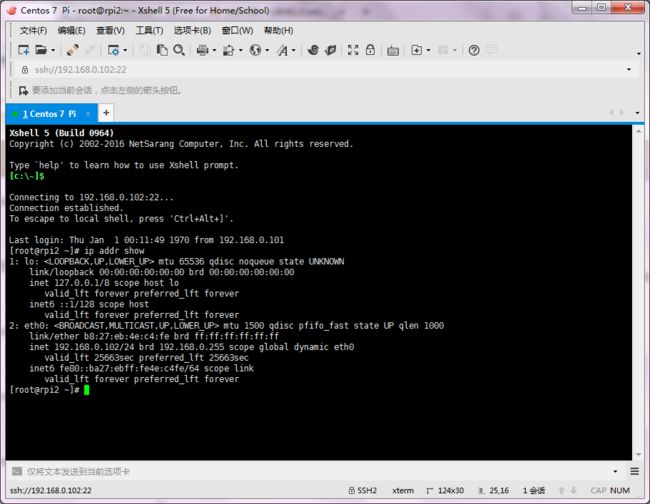This screenshot has height=504, width=650.
Task: Open the toolbar options arrow at far right
Action: [638, 53]
